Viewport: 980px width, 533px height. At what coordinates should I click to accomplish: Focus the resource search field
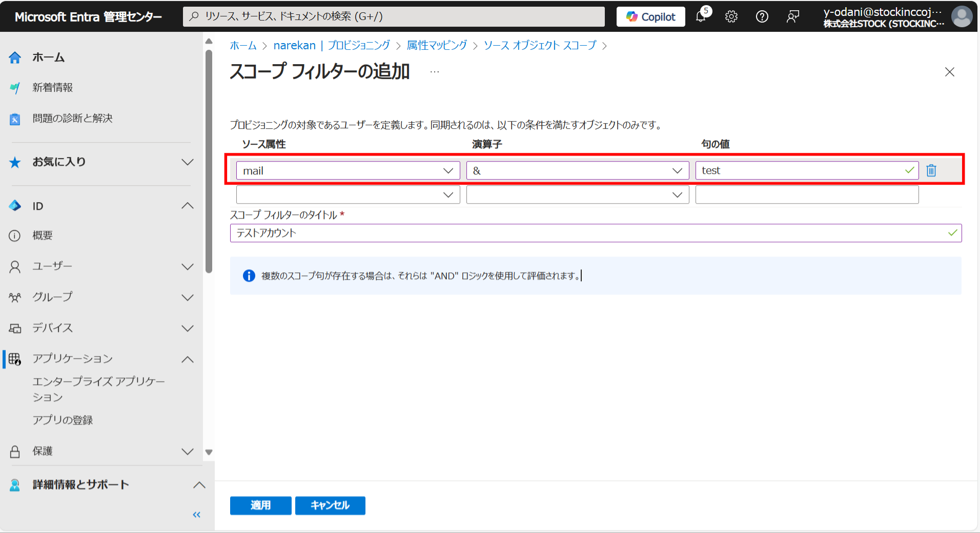[x=394, y=16]
